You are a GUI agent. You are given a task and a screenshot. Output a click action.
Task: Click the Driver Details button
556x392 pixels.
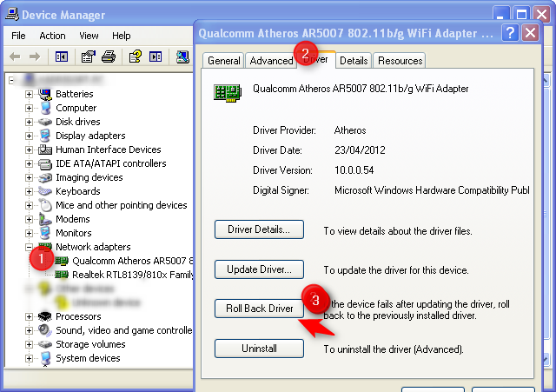point(259,229)
